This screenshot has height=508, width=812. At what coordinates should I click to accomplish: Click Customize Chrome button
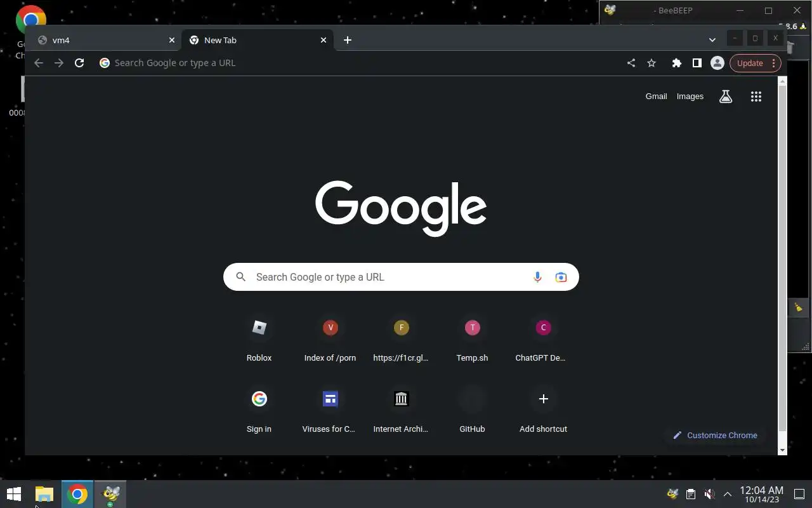pos(715,435)
